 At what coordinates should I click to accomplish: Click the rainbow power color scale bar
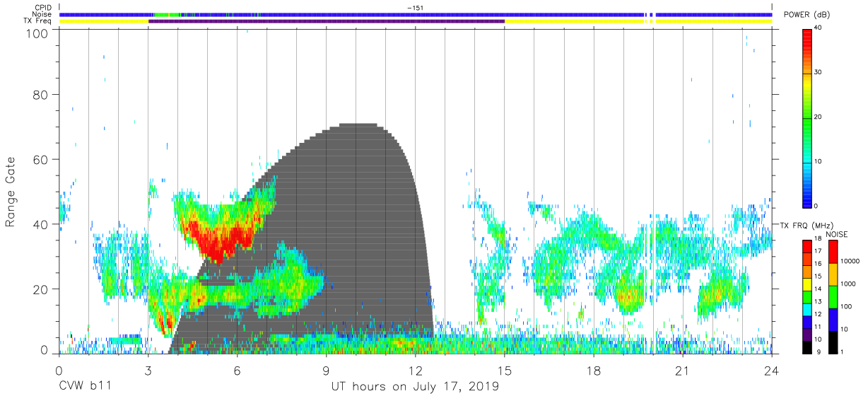808,117
